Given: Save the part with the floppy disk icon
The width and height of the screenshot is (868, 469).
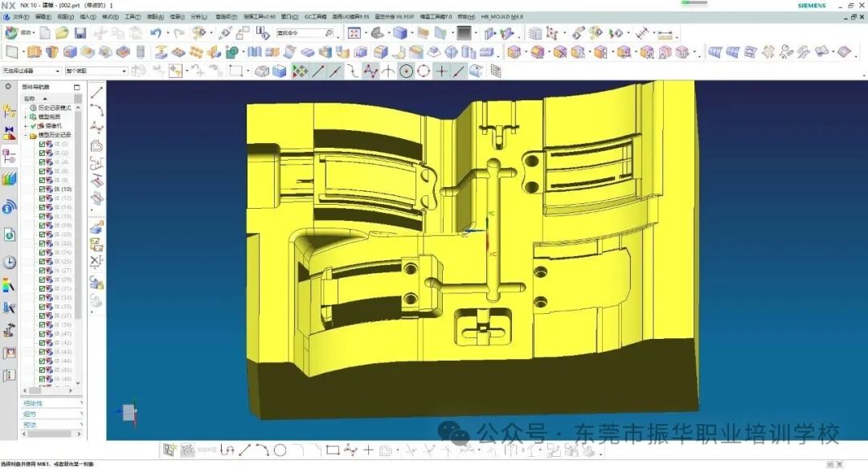Looking at the screenshot, I should [x=80, y=34].
